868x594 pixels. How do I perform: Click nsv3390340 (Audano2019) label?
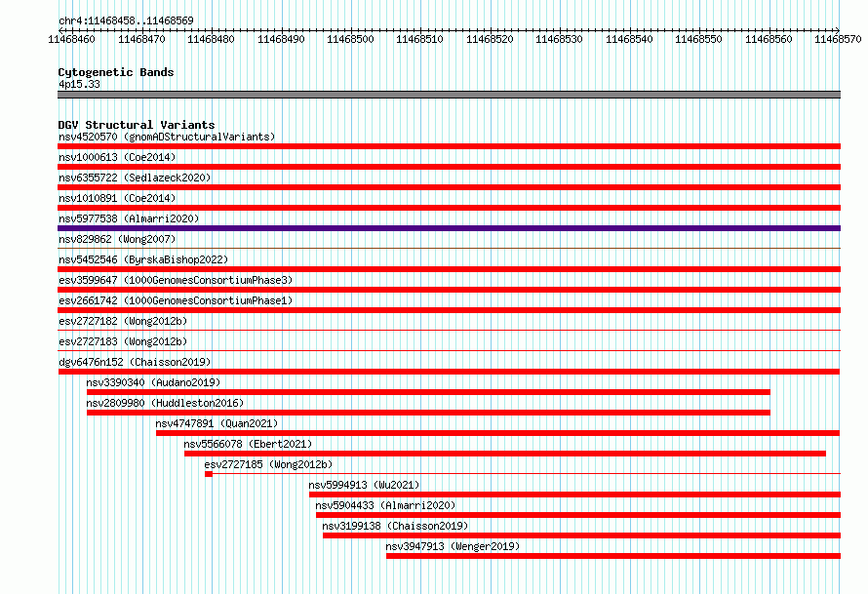pyautogui.click(x=153, y=382)
